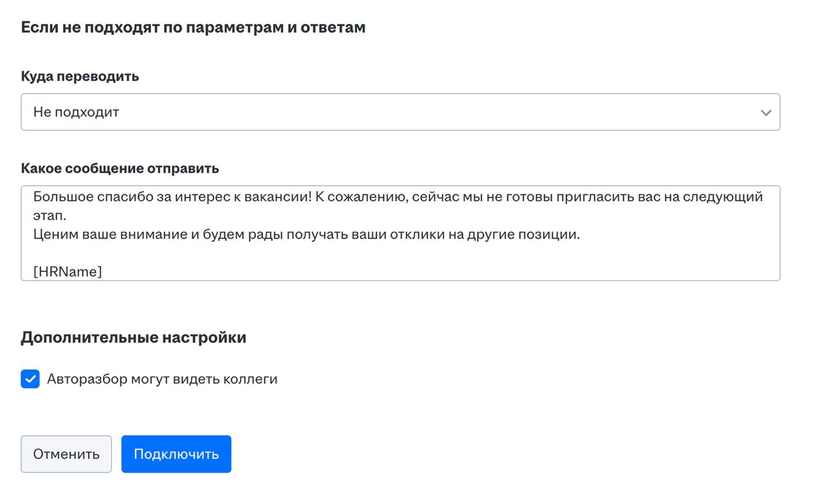Select the "Не подходит" value text
This screenshot has width=823, height=504.
76,112
